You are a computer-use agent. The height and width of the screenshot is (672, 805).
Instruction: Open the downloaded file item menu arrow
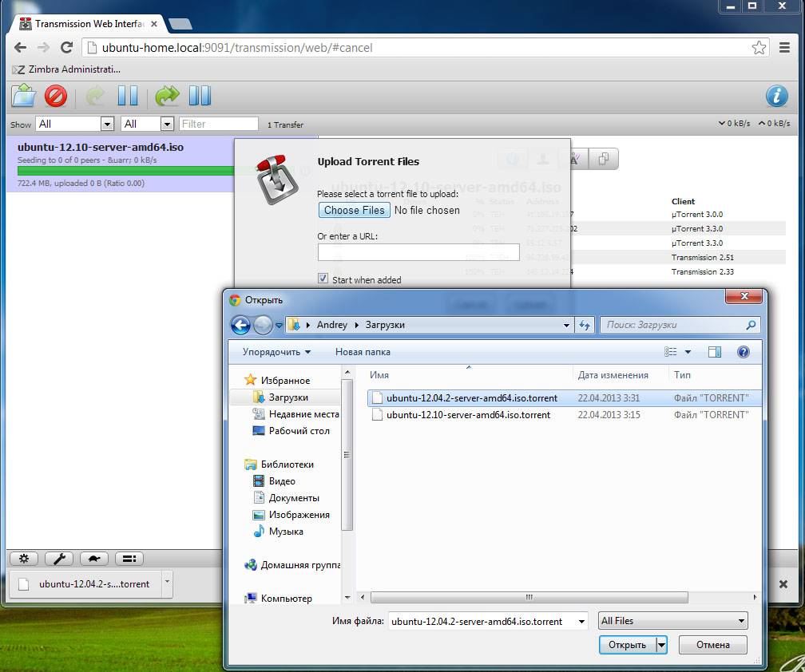(167, 583)
